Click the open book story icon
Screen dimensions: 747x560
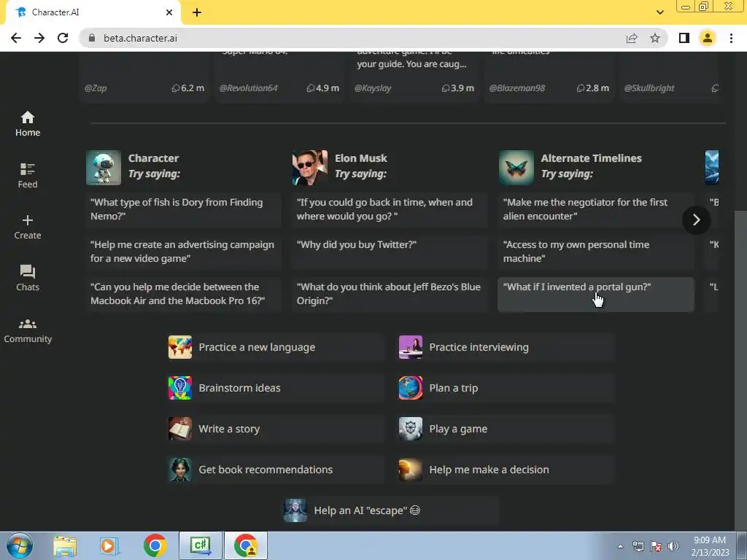(180, 429)
